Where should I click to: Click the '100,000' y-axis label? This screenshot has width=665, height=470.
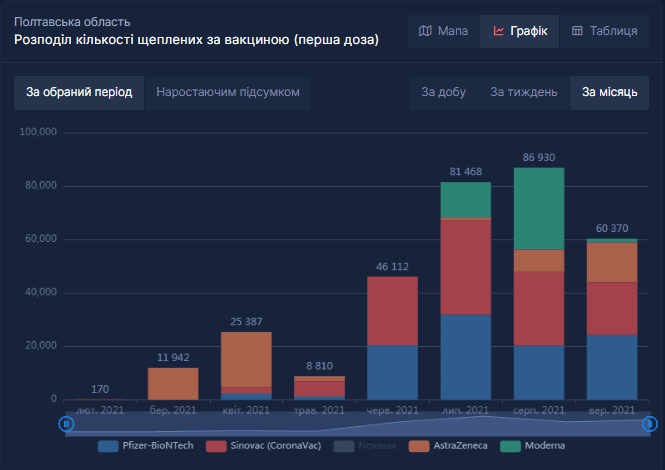[x=38, y=132]
